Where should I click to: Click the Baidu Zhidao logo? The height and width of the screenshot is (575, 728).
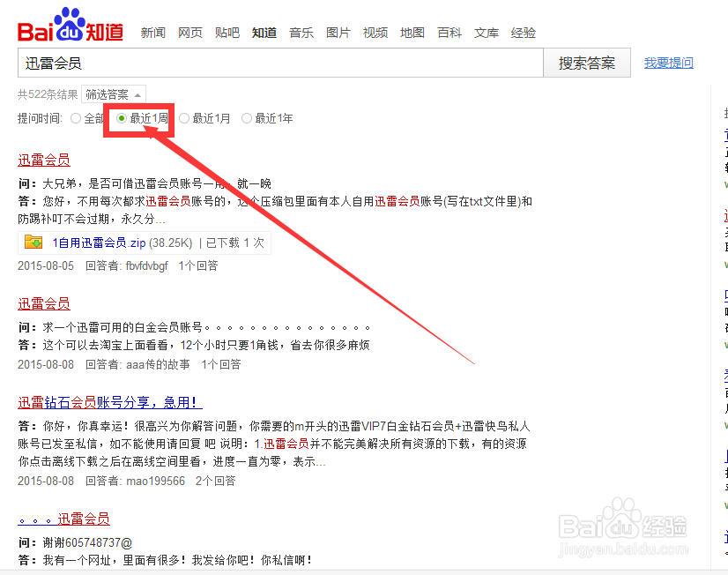tap(71, 25)
